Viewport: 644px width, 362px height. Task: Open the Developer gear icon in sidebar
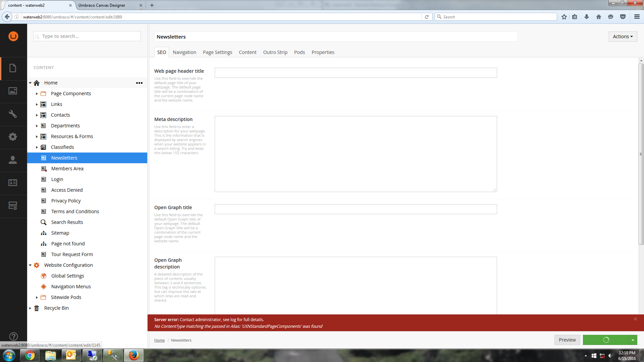point(13,137)
